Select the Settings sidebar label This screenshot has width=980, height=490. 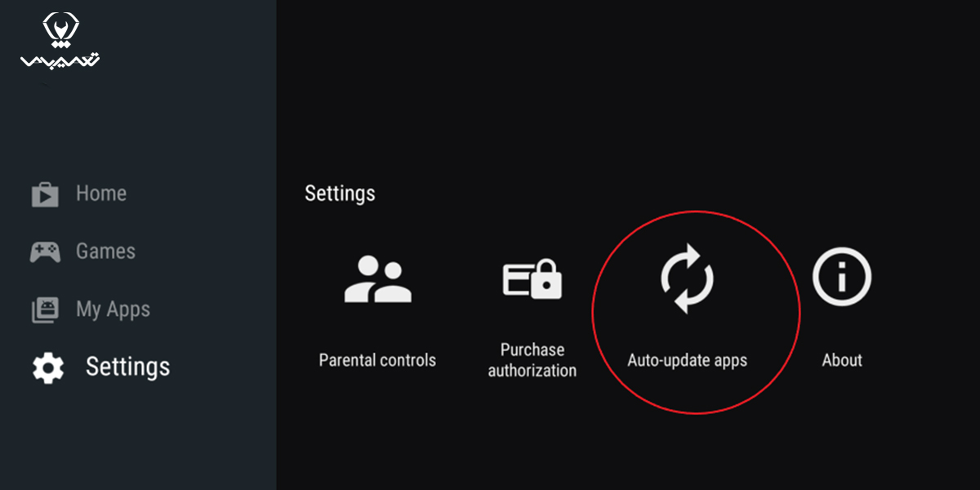128,367
